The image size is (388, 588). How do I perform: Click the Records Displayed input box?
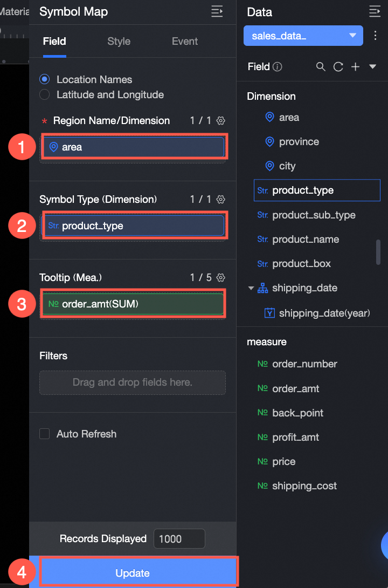click(179, 539)
